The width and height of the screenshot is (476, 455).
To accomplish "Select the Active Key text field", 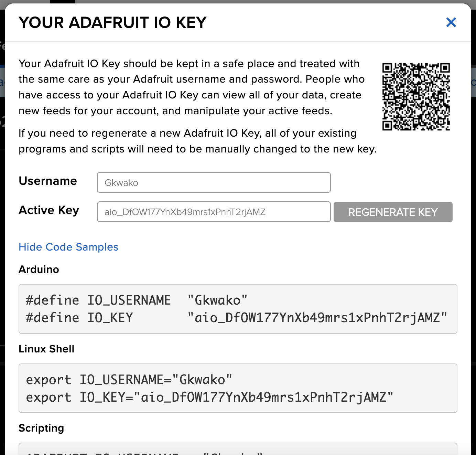I will click(213, 212).
